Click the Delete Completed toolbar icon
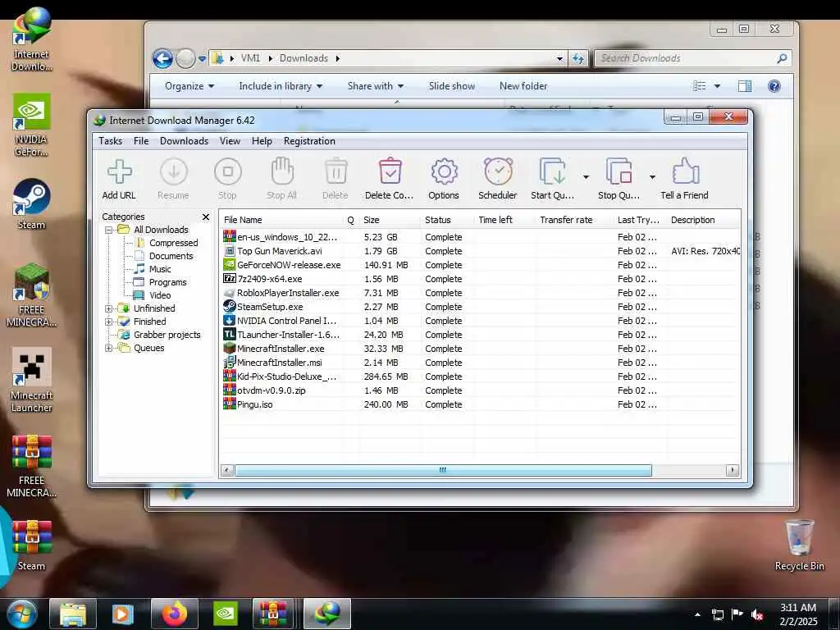Image resolution: width=840 pixels, height=630 pixels. point(390,178)
